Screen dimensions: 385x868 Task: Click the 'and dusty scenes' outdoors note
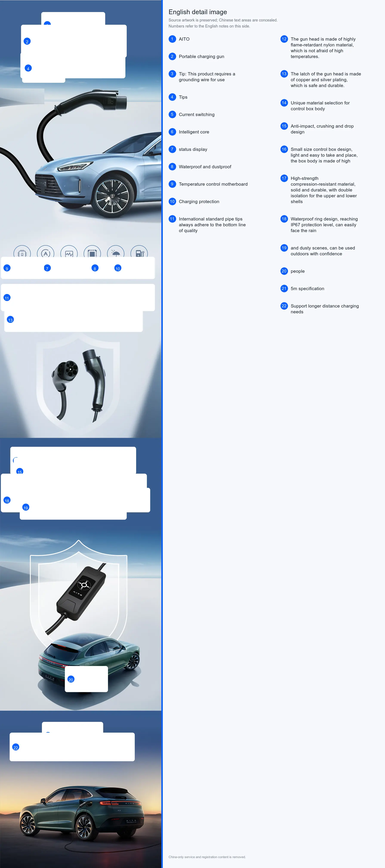(323, 251)
